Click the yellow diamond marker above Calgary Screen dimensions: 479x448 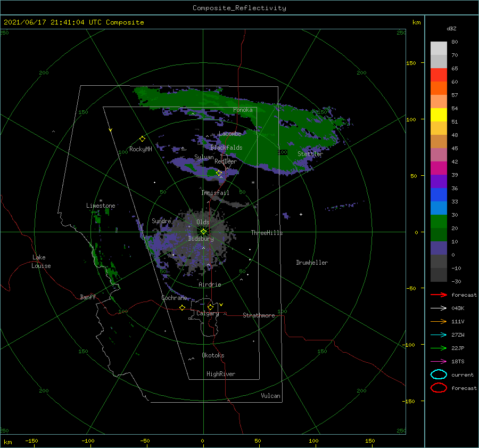pyautogui.click(x=210, y=307)
